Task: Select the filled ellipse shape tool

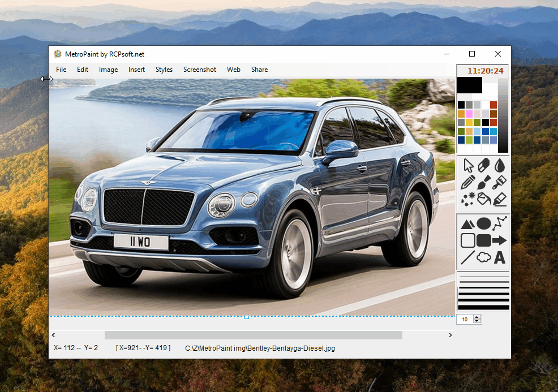Action: point(484,224)
